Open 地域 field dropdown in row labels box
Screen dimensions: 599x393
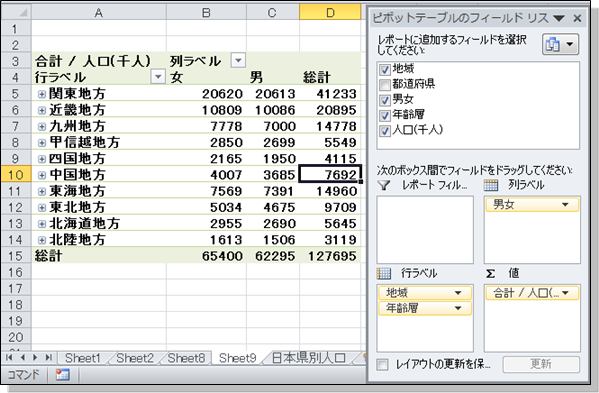(x=458, y=293)
